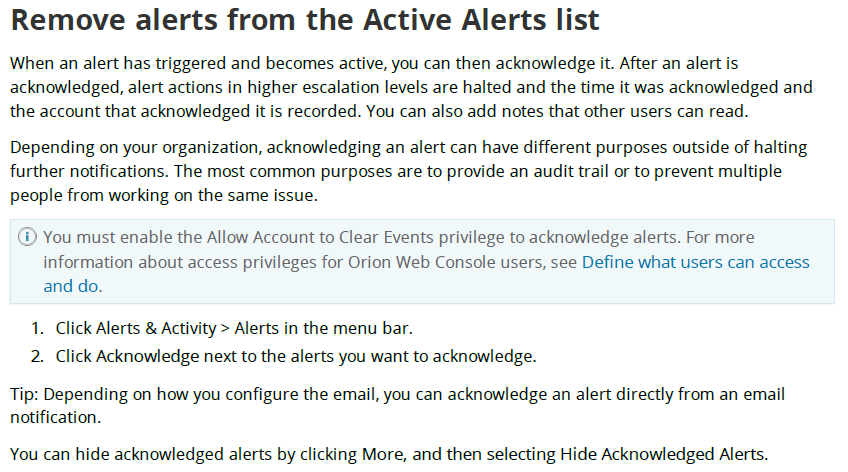Click the 'Tip:' paragraph text

(398, 405)
